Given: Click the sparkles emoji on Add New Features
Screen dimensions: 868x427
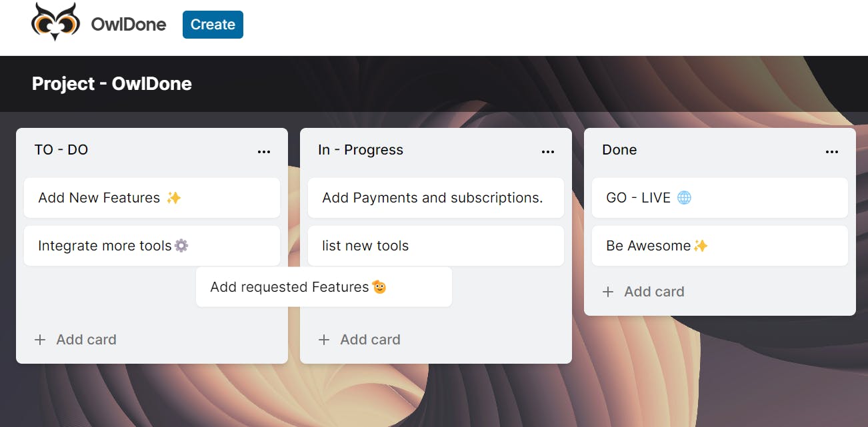Looking at the screenshot, I should pos(174,198).
